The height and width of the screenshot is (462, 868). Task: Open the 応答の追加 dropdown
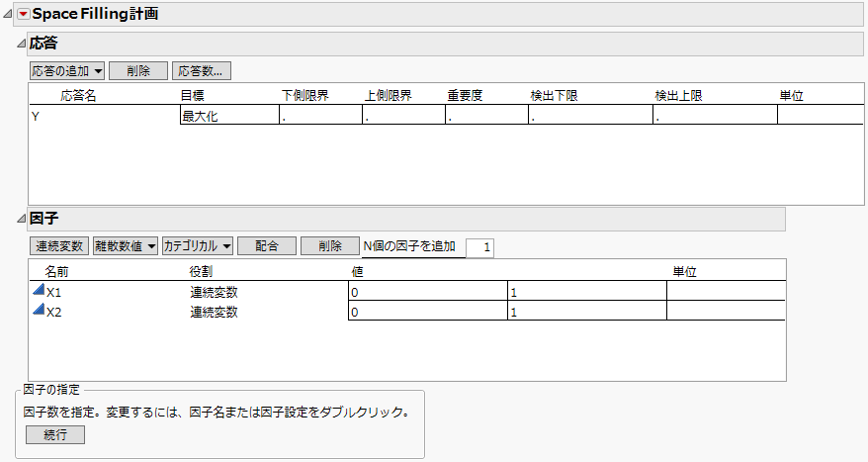coord(67,71)
